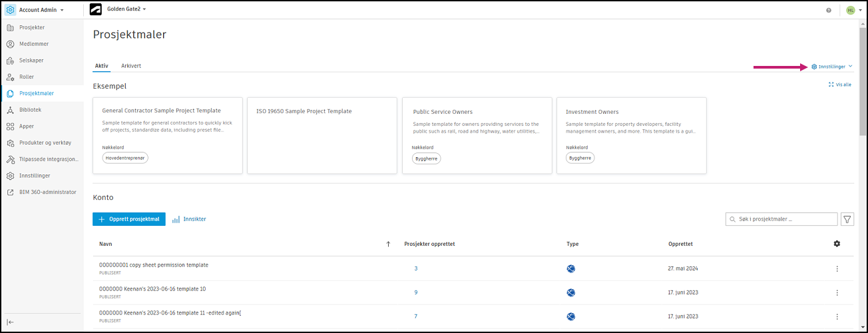Open Medlemmer in the sidebar
Viewport: 868px width, 333px height.
coord(33,44)
